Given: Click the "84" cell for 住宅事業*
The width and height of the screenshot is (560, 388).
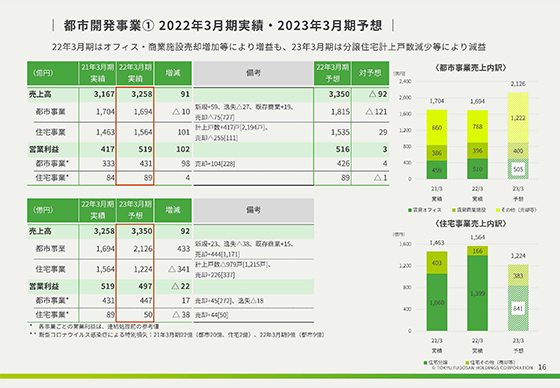Looking at the screenshot, I should [x=110, y=178].
